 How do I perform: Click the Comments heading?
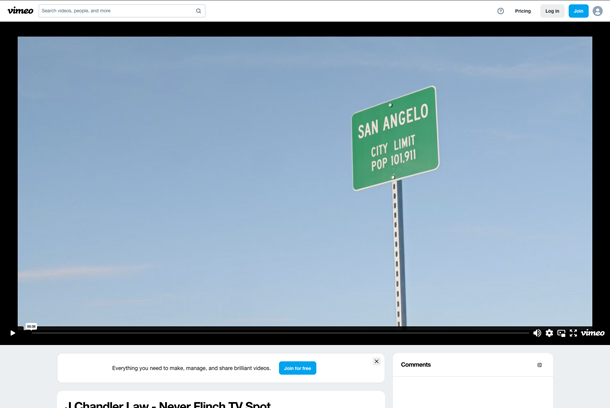pyautogui.click(x=415, y=364)
